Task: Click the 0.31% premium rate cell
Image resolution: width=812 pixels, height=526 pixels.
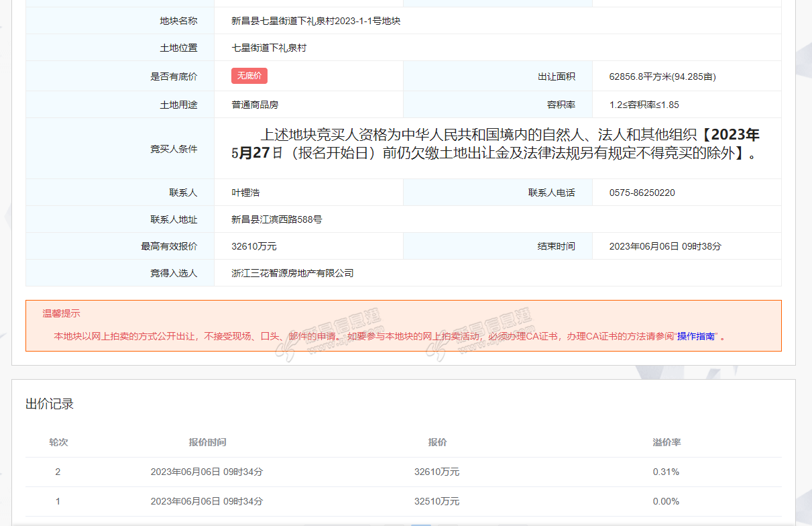Action: [x=666, y=472]
